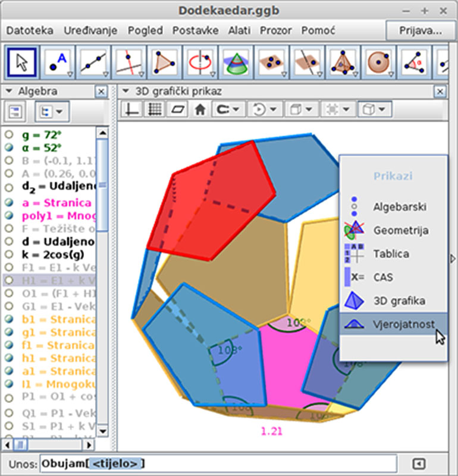This screenshot has width=458, height=476.
Task: Select the Move arrow tool
Action: click(x=21, y=62)
